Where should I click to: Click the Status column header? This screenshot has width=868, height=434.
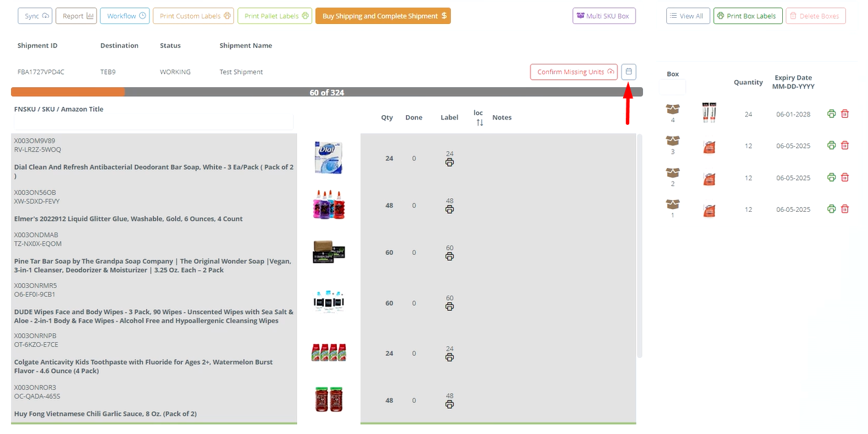click(x=169, y=45)
